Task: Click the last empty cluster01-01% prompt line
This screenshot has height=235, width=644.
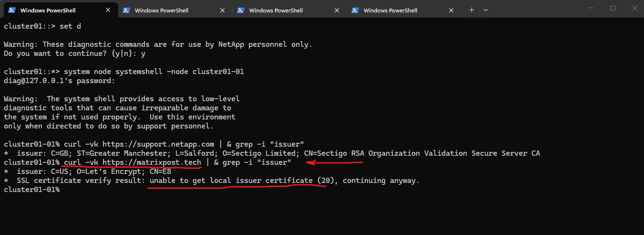Action: point(31,190)
